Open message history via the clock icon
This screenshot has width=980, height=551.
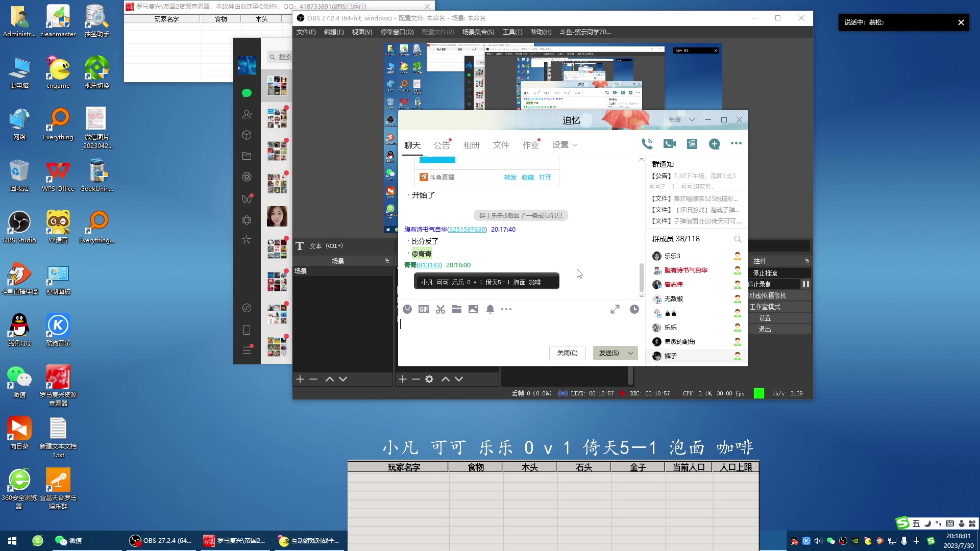[x=634, y=309]
